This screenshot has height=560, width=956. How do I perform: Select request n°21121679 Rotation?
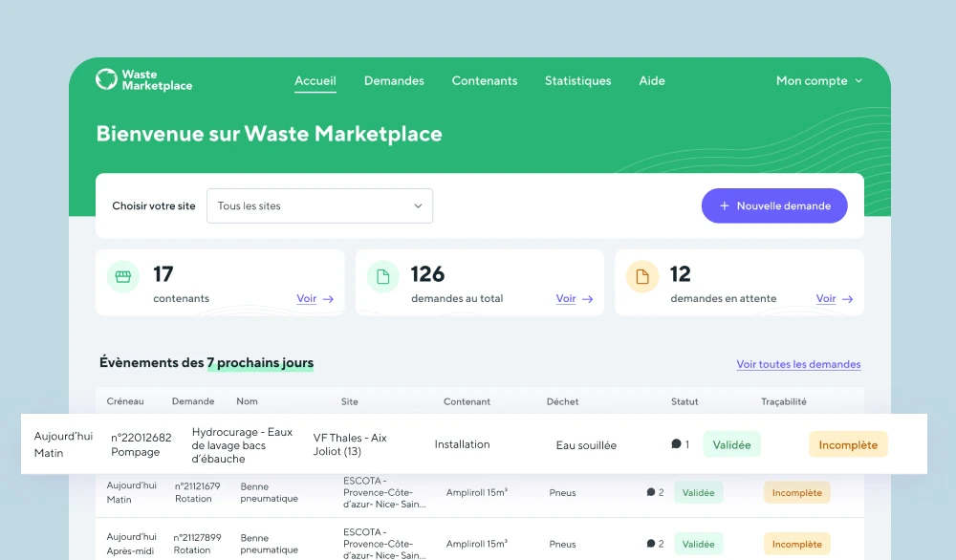coord(198,492)
